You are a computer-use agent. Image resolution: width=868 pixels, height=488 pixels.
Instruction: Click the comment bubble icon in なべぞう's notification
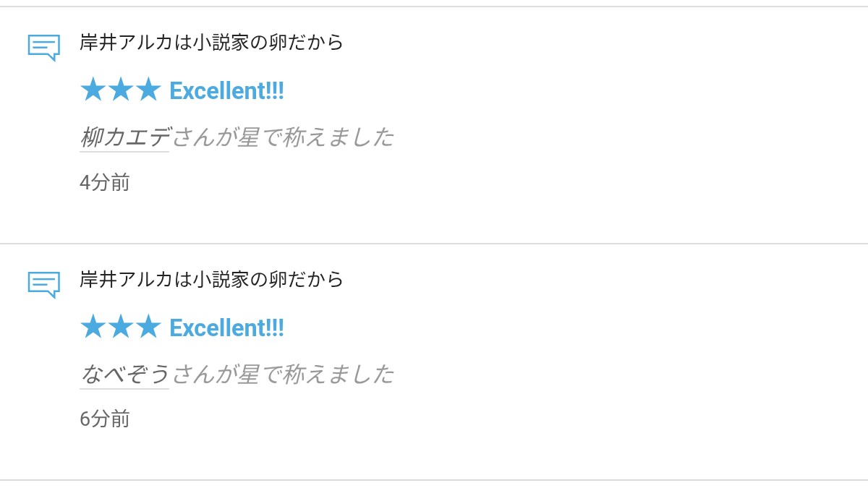(43, 285)
